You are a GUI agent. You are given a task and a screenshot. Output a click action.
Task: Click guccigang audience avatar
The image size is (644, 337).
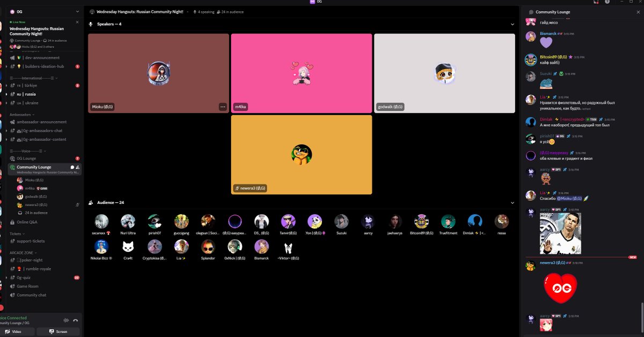[181, 222]
